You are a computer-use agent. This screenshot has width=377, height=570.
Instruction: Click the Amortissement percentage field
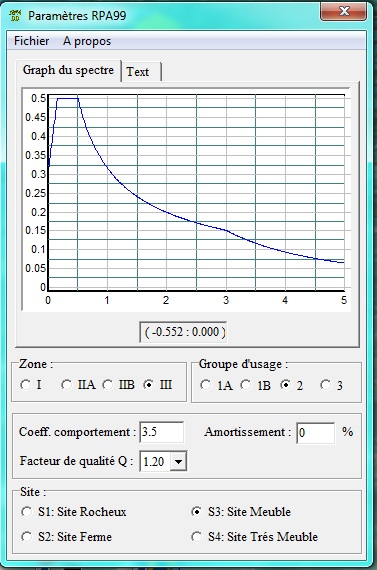tap(316, 433)
